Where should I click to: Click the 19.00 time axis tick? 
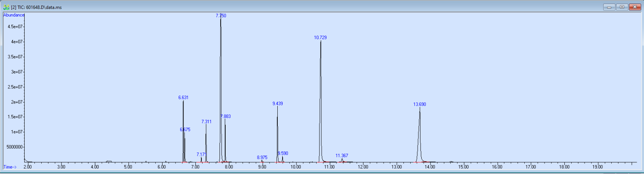598,167
